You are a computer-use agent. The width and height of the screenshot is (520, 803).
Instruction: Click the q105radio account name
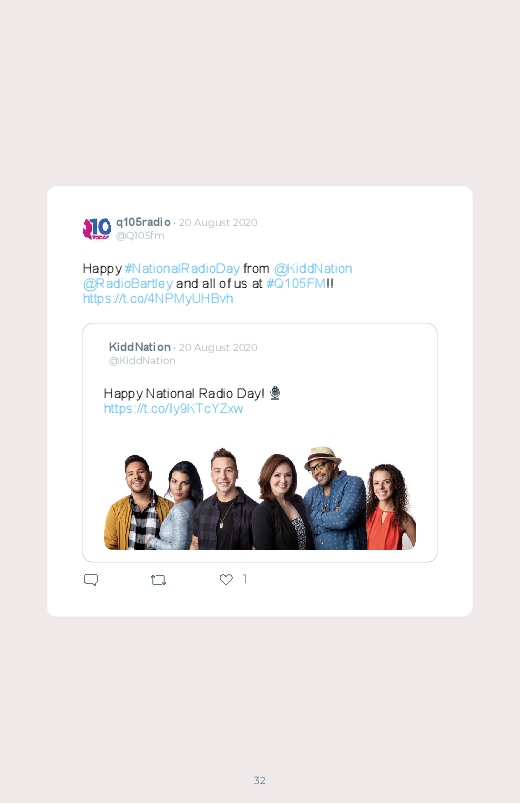coord(143,222)
